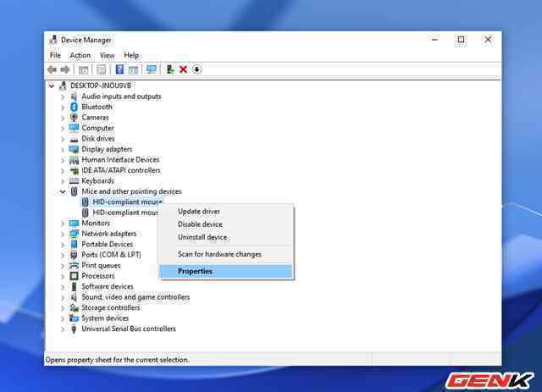This screenshot has width=542, height=392.
Task: Click the Bluetooth category icon
Action: tap(74, 107)
